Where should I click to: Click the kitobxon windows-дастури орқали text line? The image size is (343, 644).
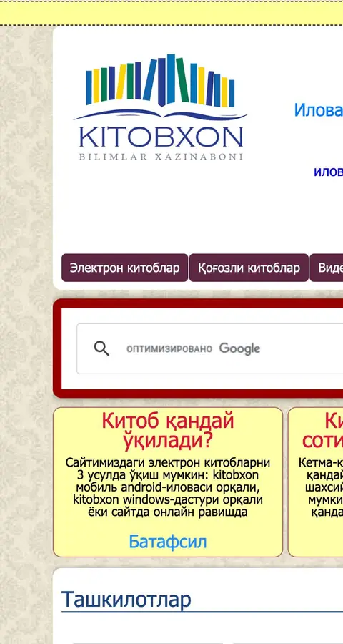(x=168, y=500)
